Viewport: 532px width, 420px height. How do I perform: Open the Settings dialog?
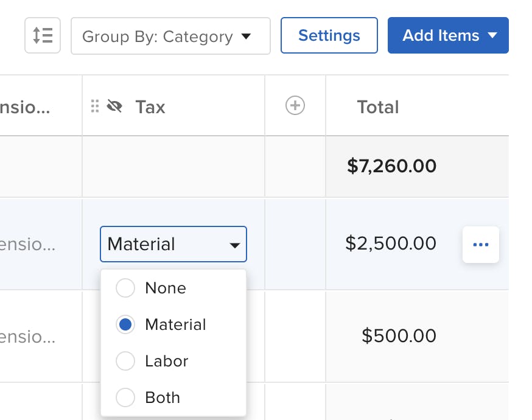329,35
